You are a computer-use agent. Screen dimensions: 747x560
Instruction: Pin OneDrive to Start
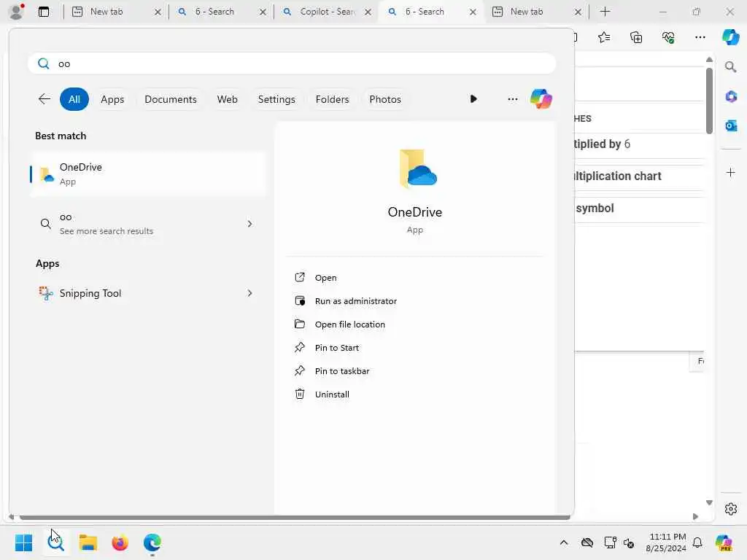(x=336, y=348)
